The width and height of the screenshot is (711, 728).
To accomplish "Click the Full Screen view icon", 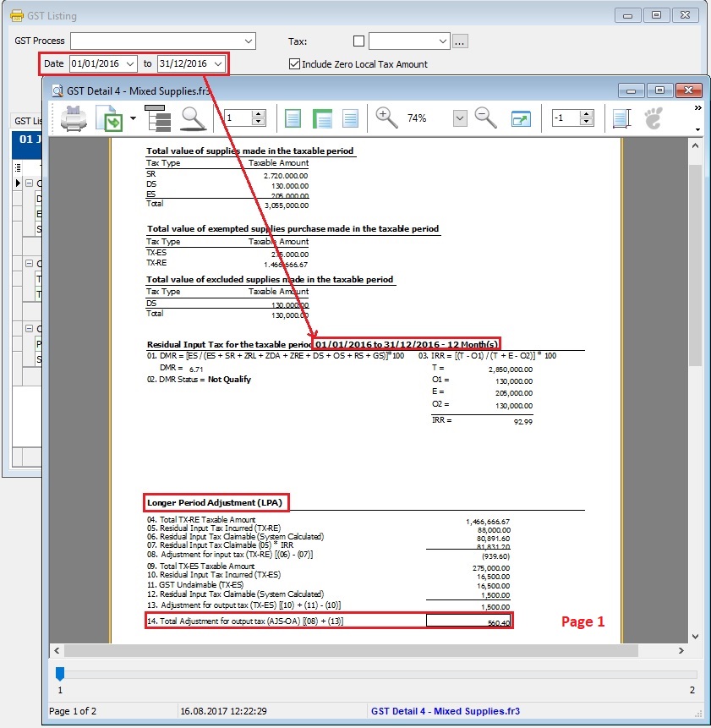I will (521, 118).
